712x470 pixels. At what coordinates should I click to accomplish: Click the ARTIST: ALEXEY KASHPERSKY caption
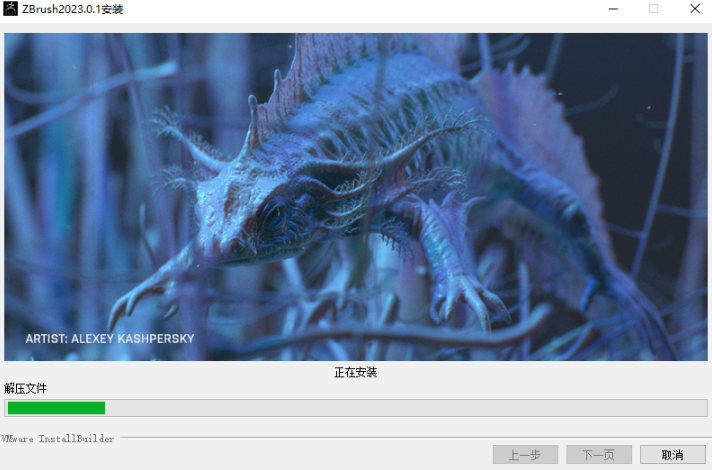point(110,339)
